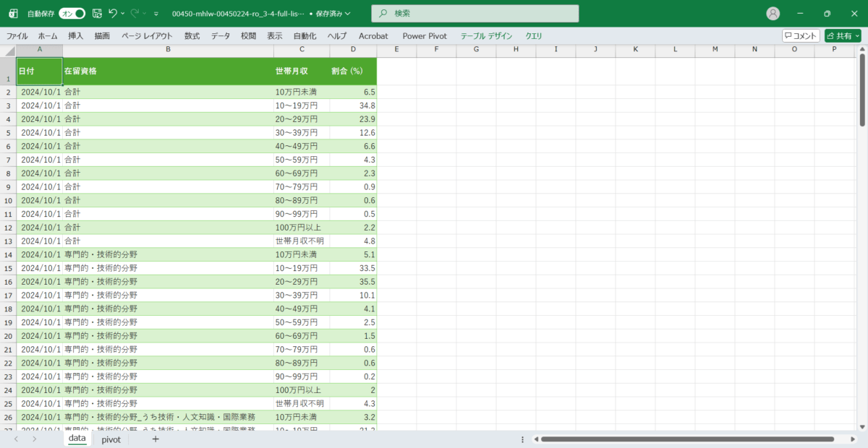The image size is (868, 448).
Task: Add a new sheet with plus icon
Action: point(155,439)
